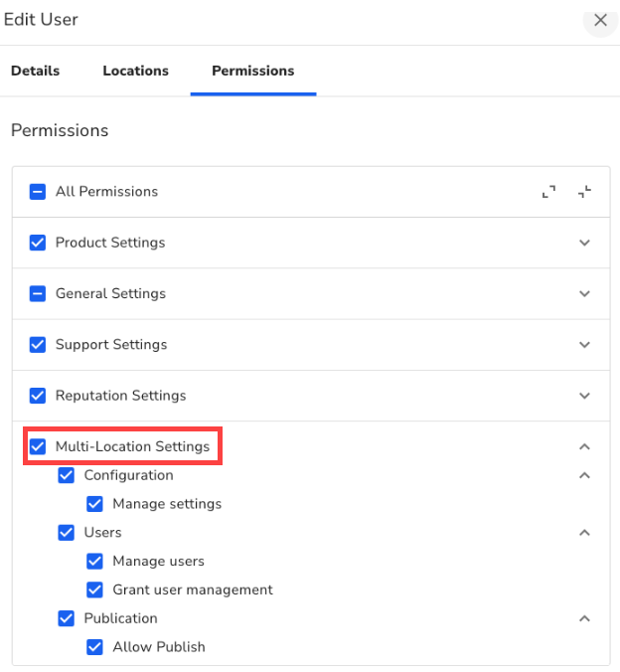620x672 pixels.
Task: Uncheck the Product Settings checkbox
Action: (38, 243)
